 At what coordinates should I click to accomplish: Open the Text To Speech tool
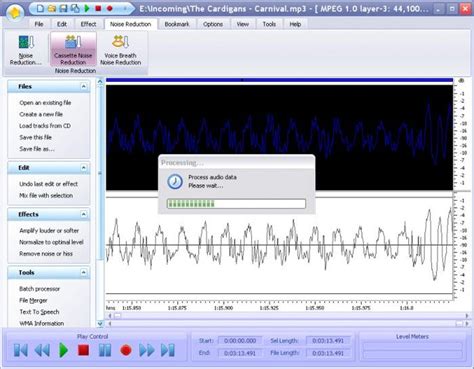tap(39, 312)
